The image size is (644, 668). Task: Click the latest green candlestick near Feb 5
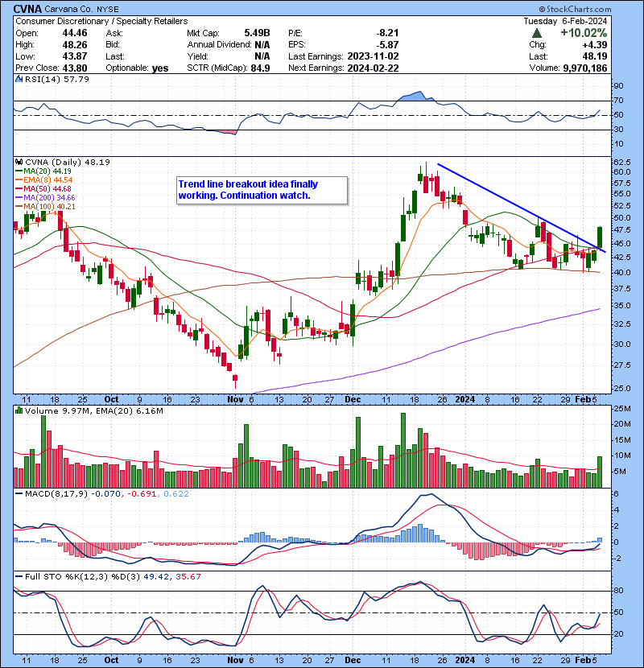tap(600, 237)
